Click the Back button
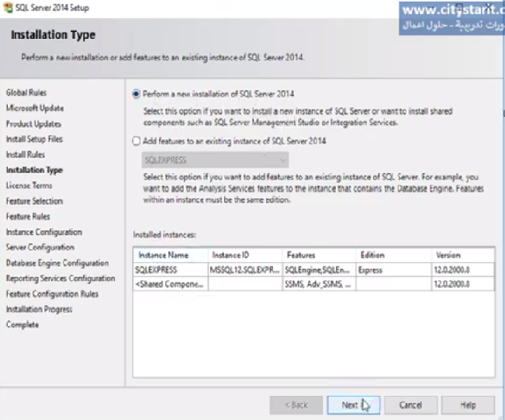This screenshot has height=420, width=505. tap(296, 405)
